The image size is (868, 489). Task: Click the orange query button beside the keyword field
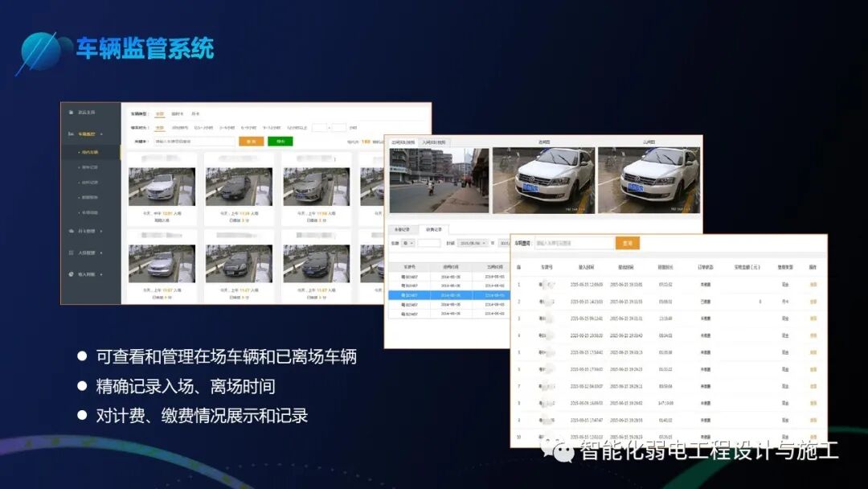[252, 142]
